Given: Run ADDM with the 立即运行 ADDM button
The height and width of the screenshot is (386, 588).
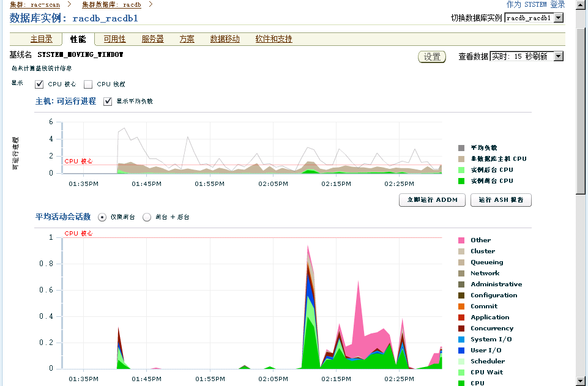Looking at the screenshot, I should click(431, 200).
